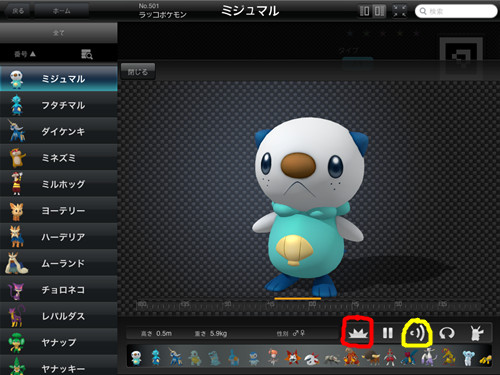Pick the Mudkip thumbnail in bottom strip
The width and height of the screenshot is (500, 375).
(x=234, y=358)
